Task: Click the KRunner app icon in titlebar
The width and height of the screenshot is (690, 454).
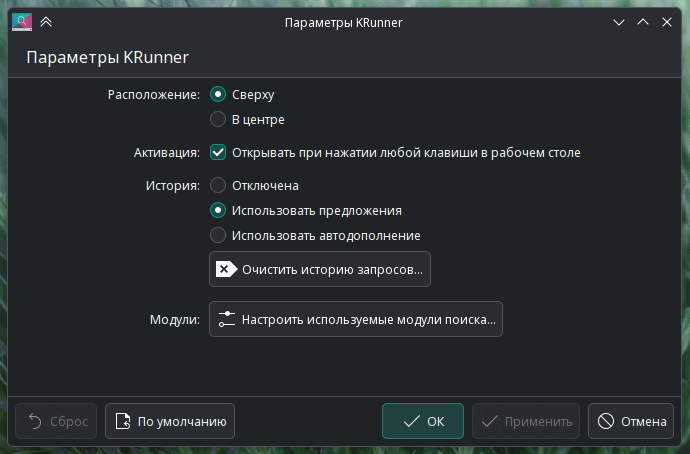Action: tap(22, 22)
